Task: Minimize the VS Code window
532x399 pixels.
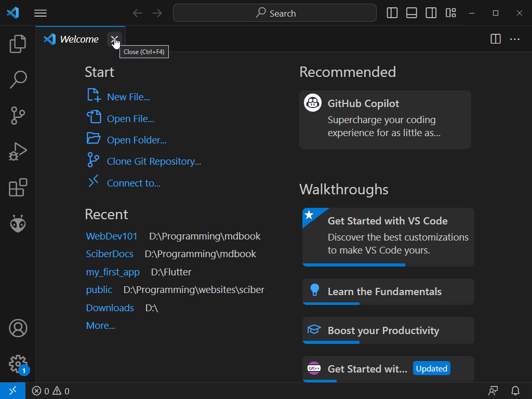Action: [472, 13]
